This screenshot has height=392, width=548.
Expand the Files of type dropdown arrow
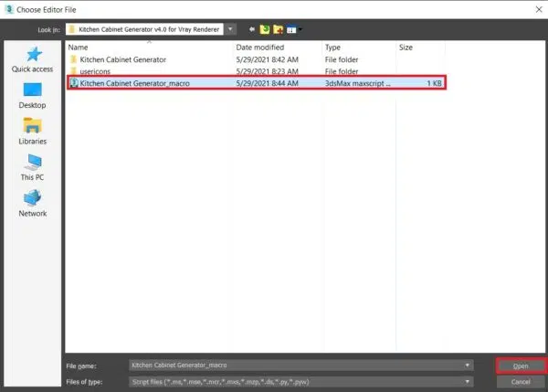[x=468, y=382]
